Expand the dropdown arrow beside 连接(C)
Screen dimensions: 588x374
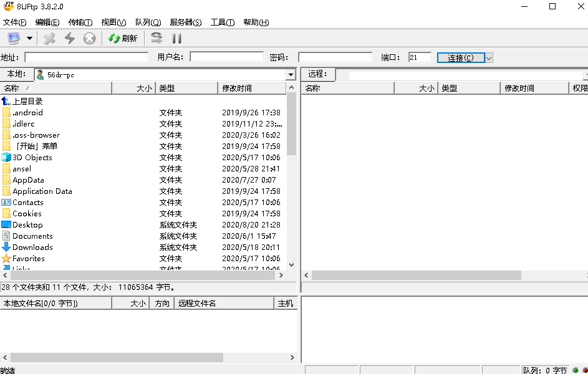click(x=489, y=58)
